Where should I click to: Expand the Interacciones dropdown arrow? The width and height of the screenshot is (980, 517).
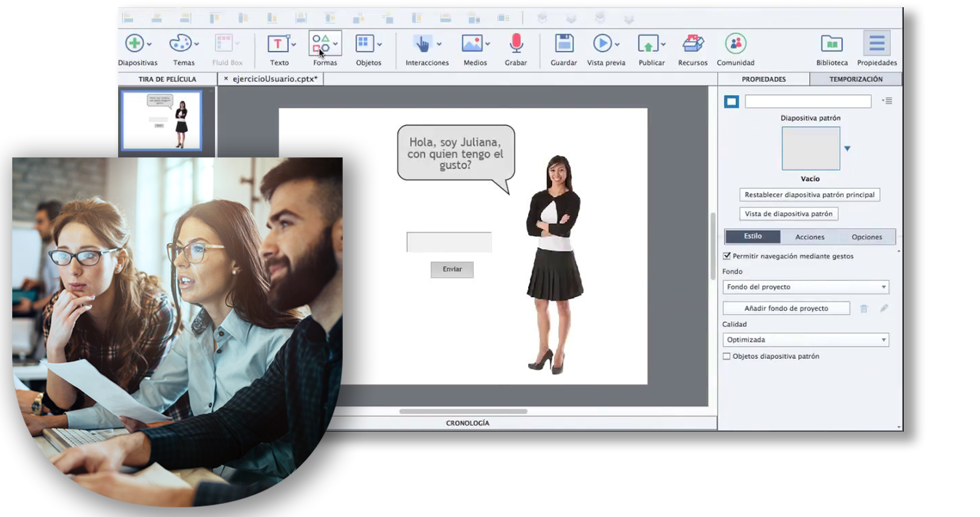click(x=439, y=44)
